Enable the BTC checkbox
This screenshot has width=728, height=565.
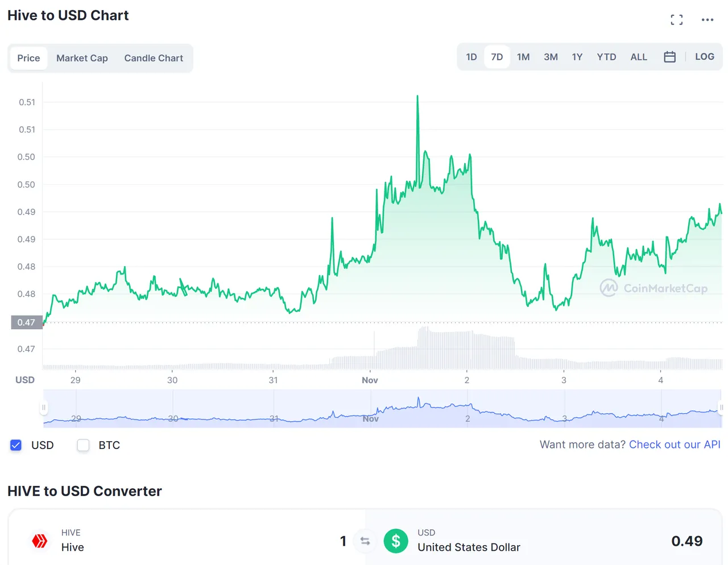coord(83,445)
